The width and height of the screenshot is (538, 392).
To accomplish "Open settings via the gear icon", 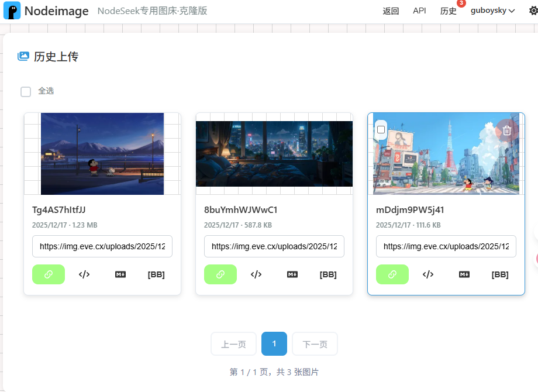I will [x=533, y=11].
